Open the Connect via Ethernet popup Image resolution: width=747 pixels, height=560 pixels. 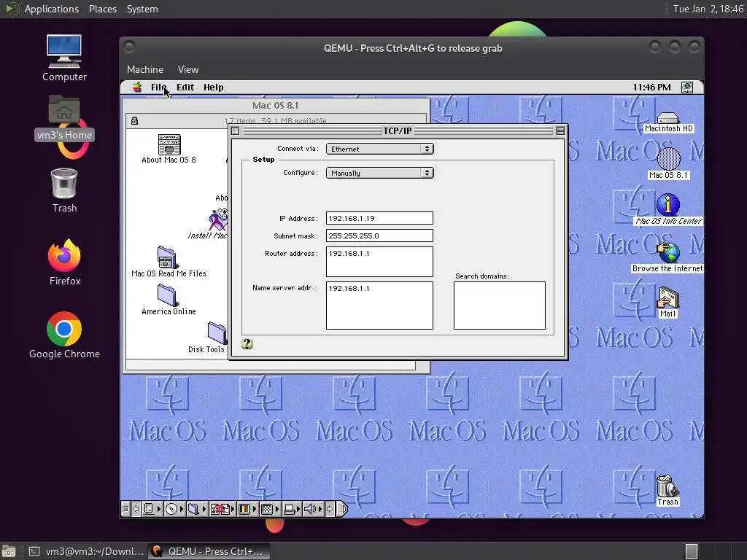[379, 149]
